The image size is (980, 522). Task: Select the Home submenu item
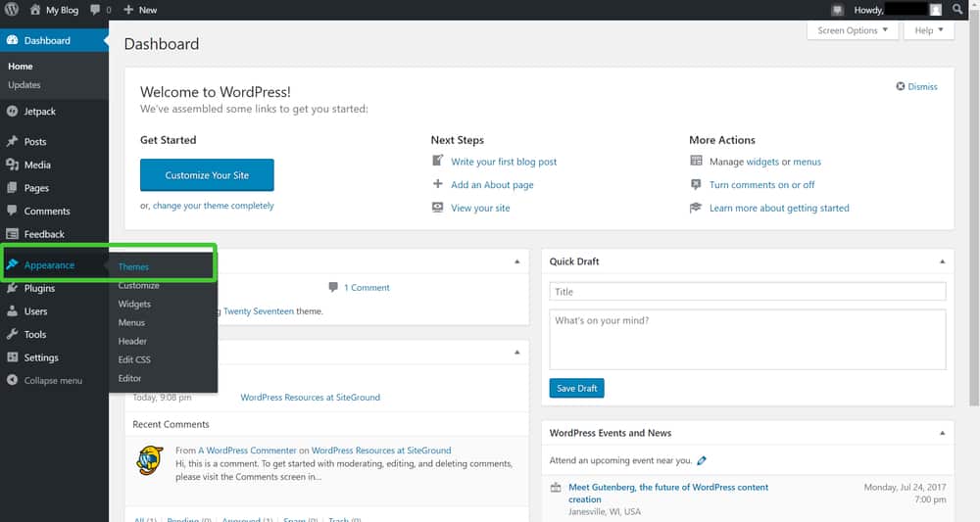[x=20, y=67]
